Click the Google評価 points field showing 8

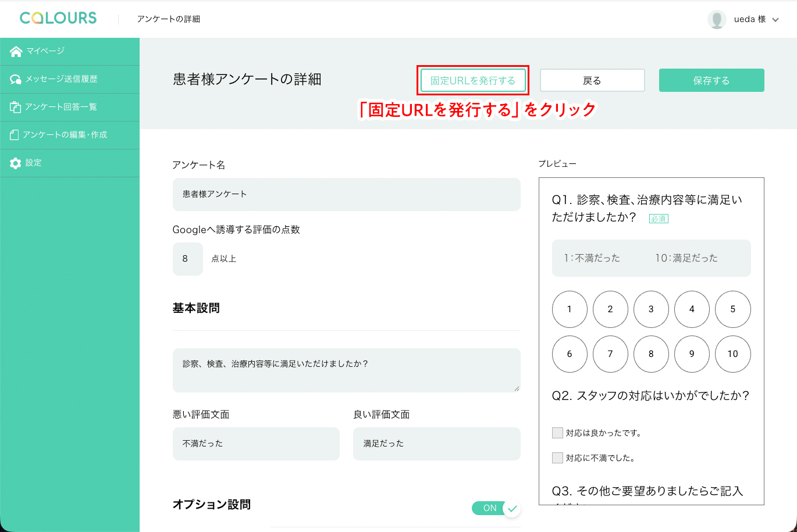tap(188, 259)
